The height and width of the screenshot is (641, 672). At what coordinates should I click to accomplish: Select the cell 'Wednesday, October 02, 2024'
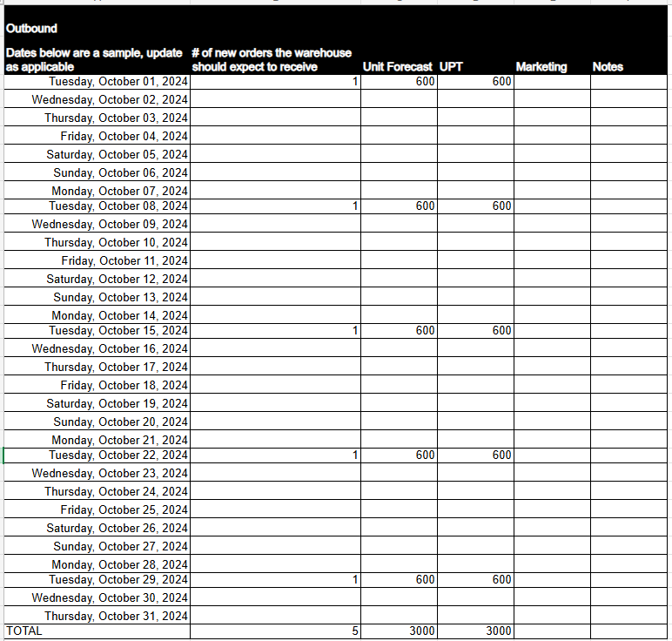[x=97, y=98]
